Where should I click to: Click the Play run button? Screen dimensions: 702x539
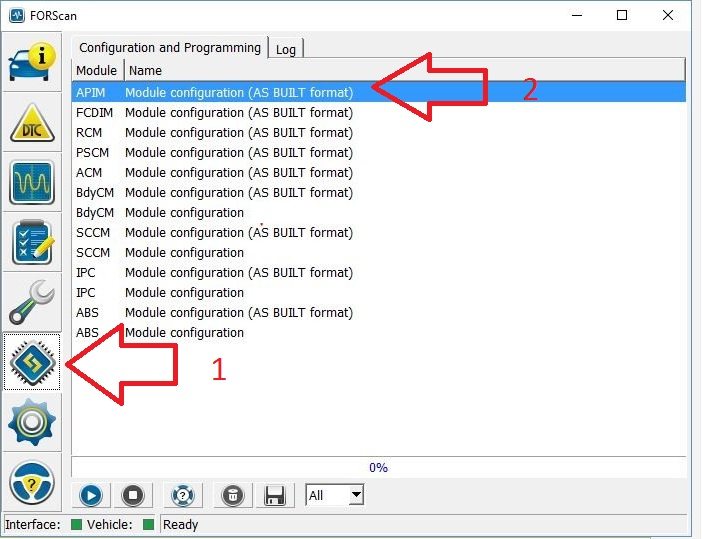(91, 495)
